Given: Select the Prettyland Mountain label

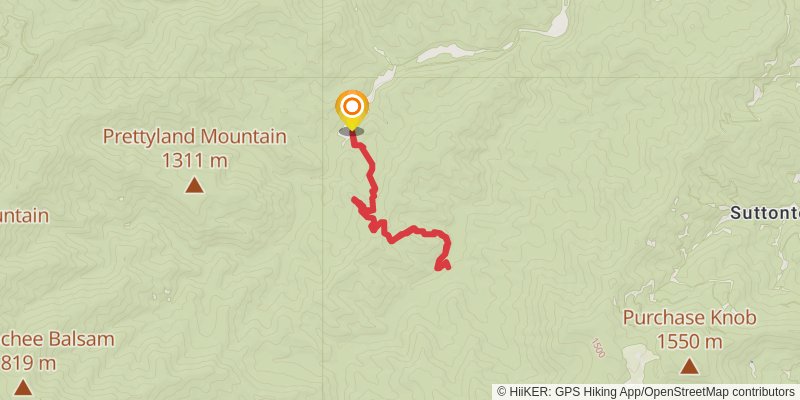Looking at the screenshot, I should 194,137.
